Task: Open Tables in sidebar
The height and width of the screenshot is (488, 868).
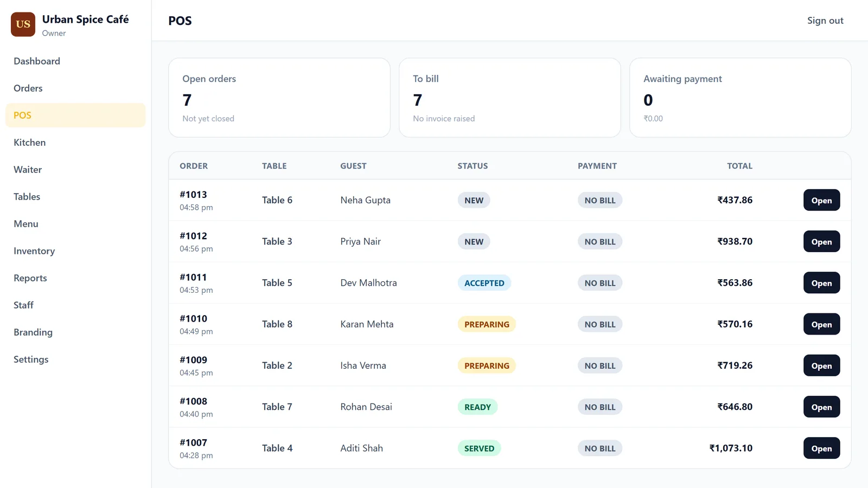Action: tap(75, 197)
